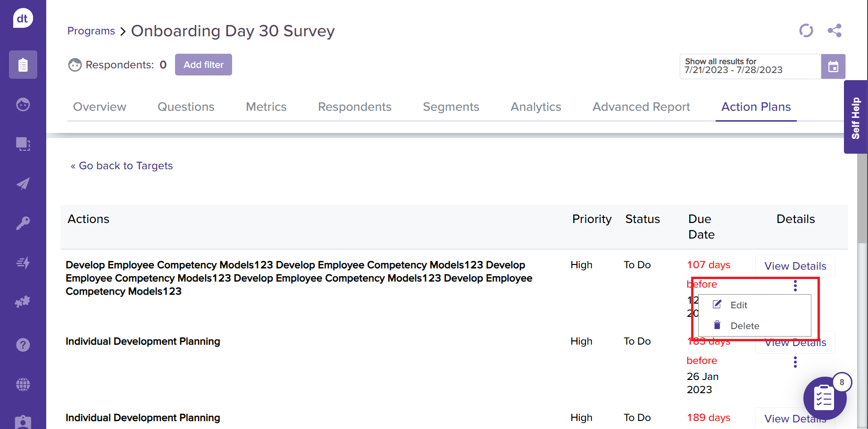Open the clipboard programs icon in the sidebar
Image resolution: width=868 pixels, height=429 pixels.
23,65
